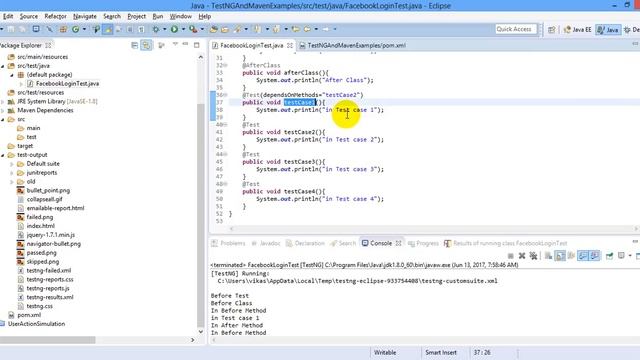This screenshot has height=360, width=640.
Task: Collapse the src/test/java source folder
Action: pos(3,66)
